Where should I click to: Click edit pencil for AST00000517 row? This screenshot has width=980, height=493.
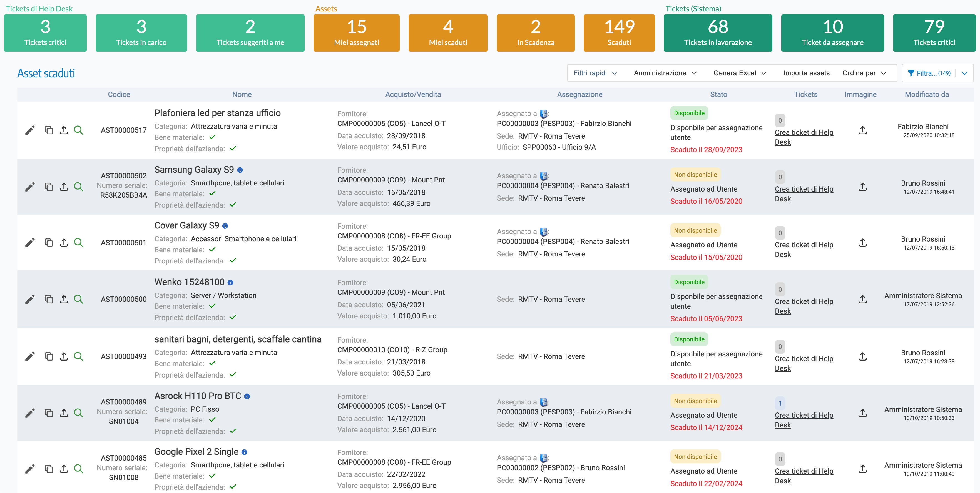(30, 130)
